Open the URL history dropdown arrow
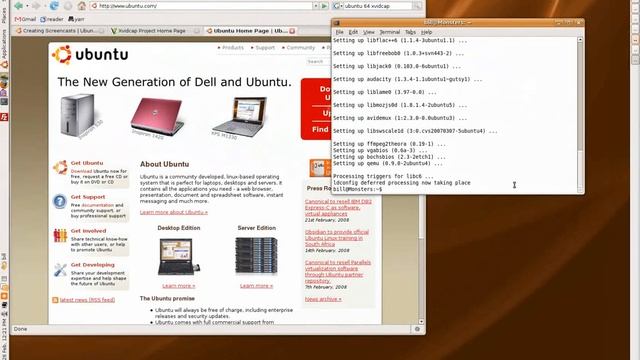 coord(316,6)
